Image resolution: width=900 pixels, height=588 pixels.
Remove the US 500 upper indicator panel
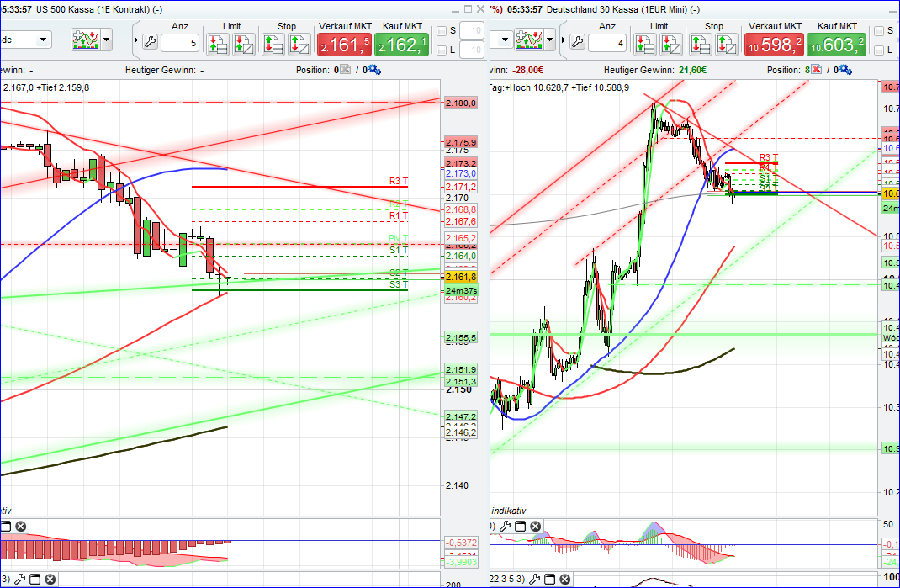(x=21, y=526)
